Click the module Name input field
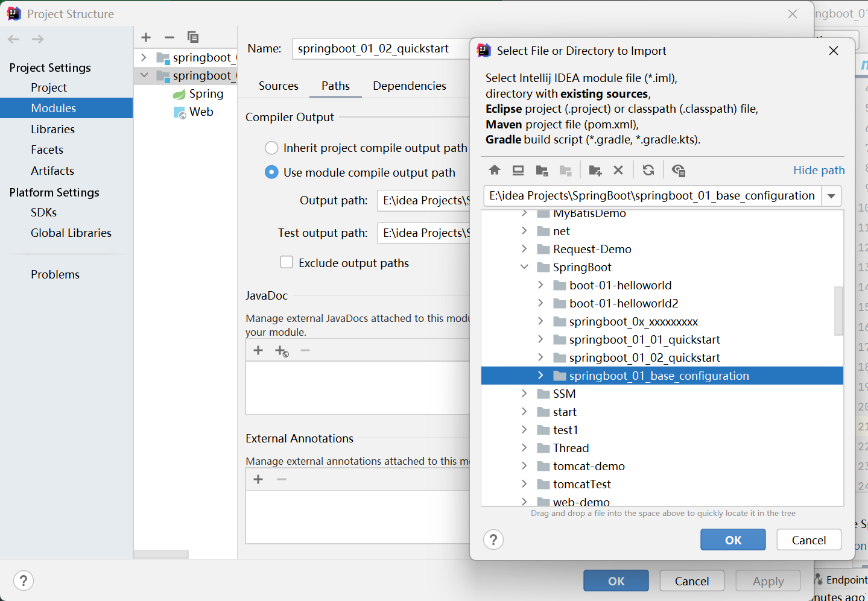This screenshot has height=601, width=868. pos(381,48)
